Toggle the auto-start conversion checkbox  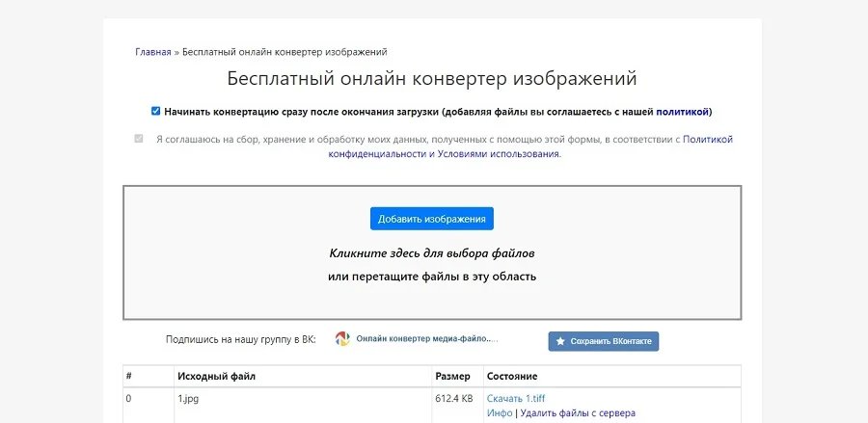point(155,111)
